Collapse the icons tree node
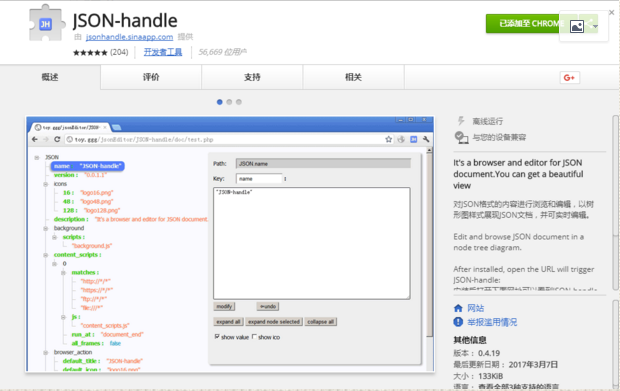 tap(46, 184)
